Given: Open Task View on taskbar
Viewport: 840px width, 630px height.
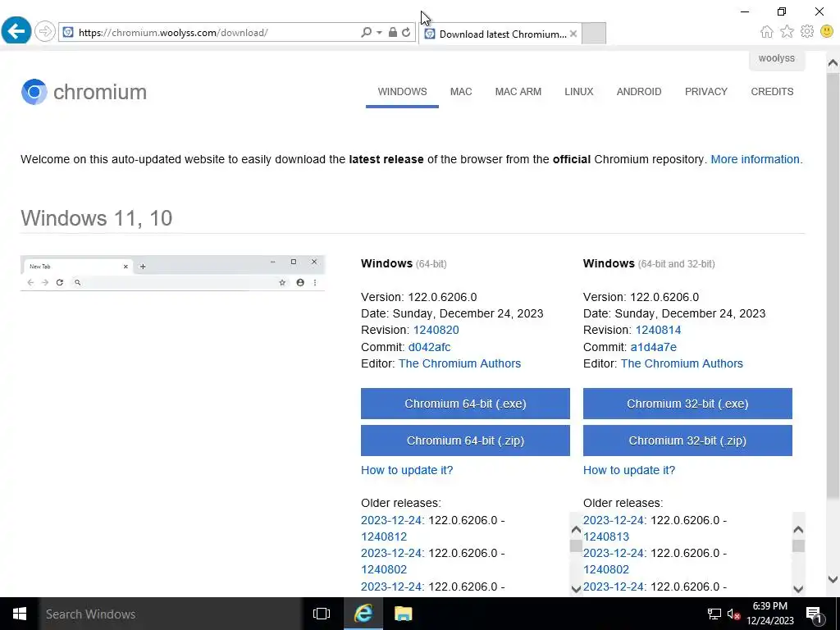Looking at the screenshot, I should [322, 614].
